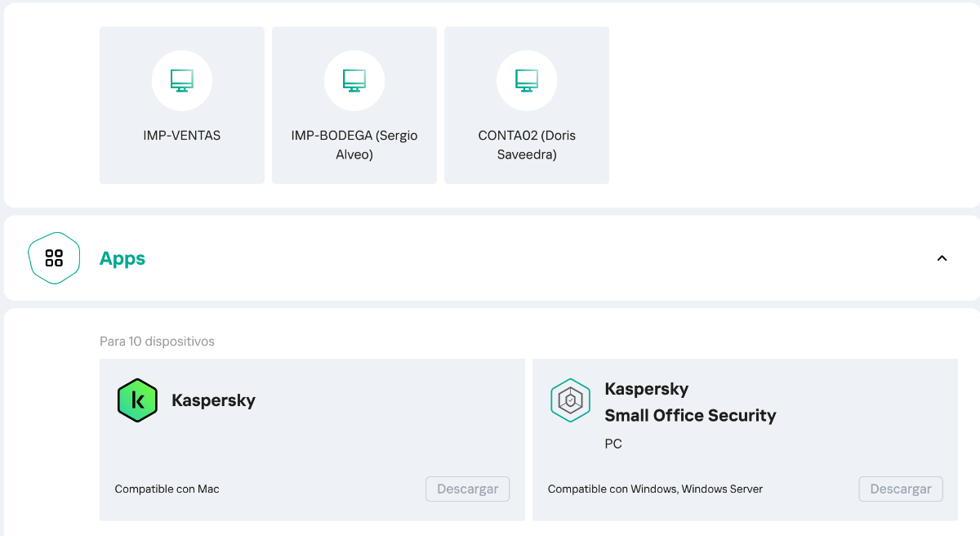Select the IMP-VENTAS device name
This screenshot has width=980, height=536.
(x=181, y=136)
